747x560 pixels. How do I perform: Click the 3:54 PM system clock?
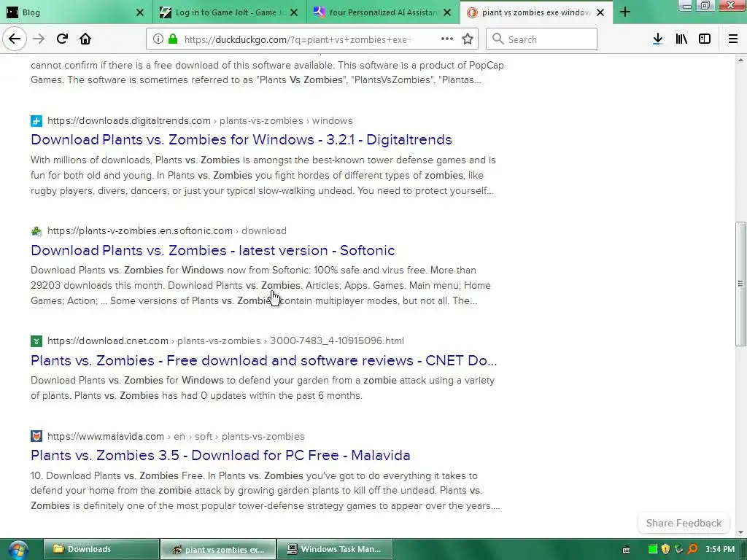(720, 549)
